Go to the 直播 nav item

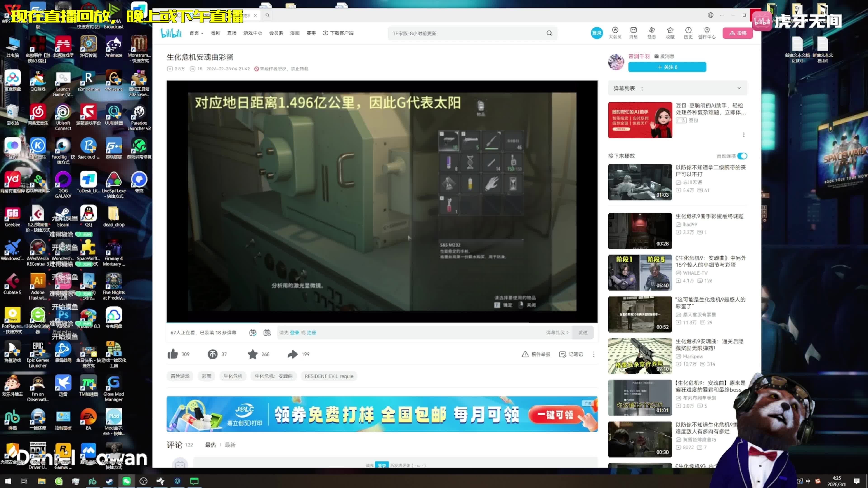tap(232, 33)
